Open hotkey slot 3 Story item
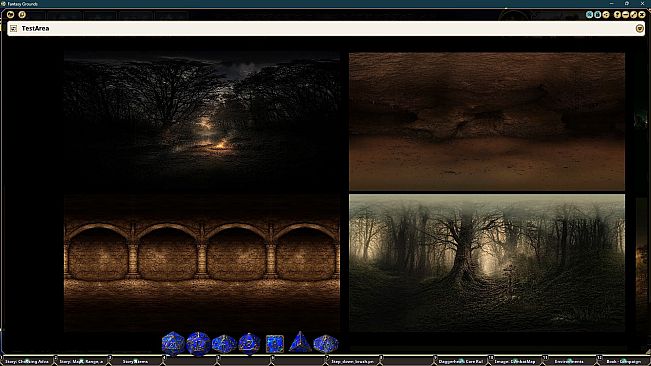651x366 pixels. tap(136, 361)
